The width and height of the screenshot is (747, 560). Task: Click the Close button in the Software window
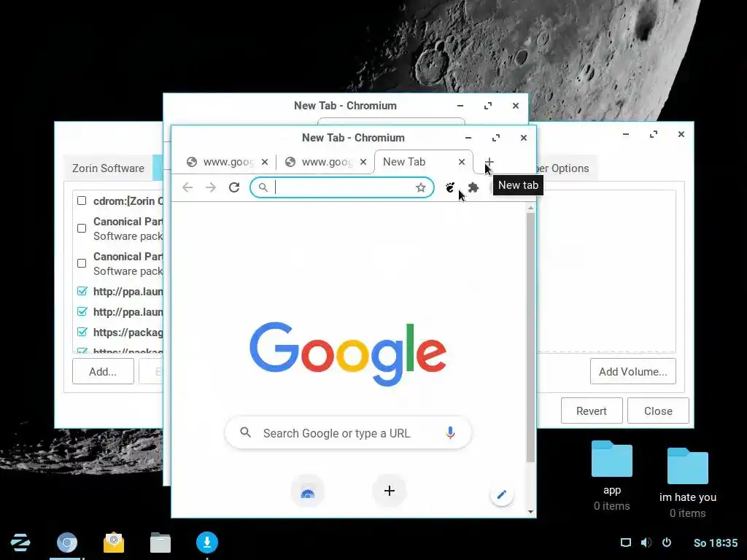tap(659, 411)
